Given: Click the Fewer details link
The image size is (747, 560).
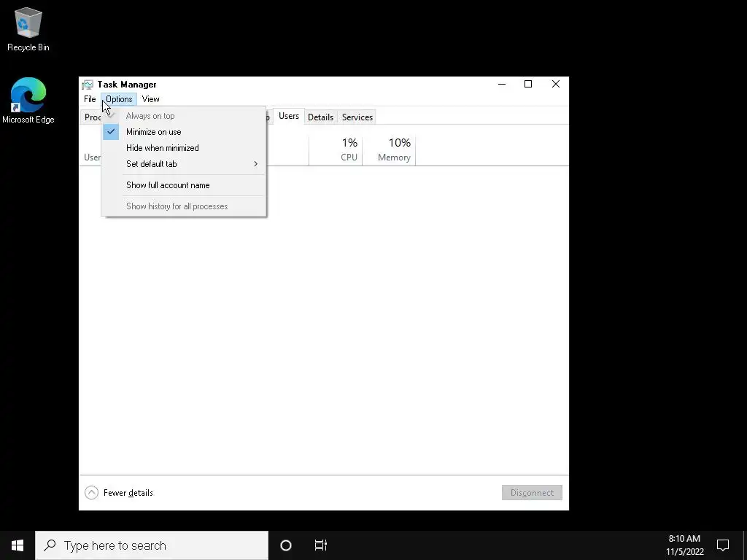Looking at the screenshot, I should click(x=128, y=493).
